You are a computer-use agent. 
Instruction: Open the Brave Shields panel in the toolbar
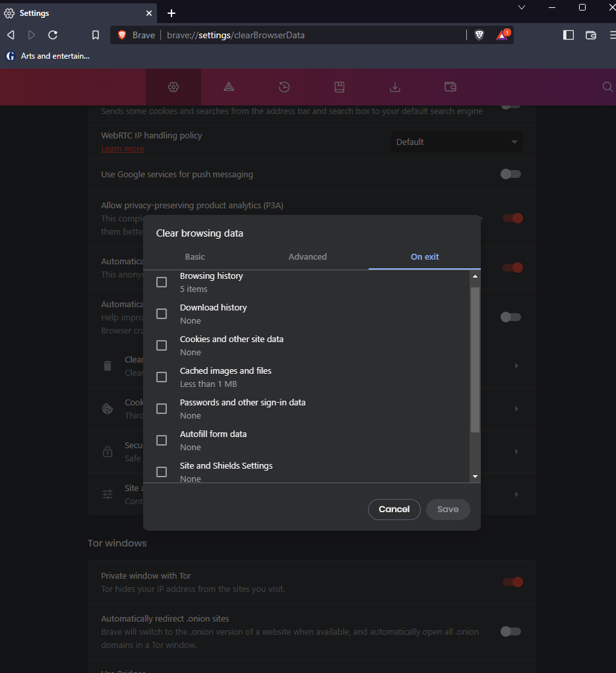pyautogui.click(x=479, y=34)
